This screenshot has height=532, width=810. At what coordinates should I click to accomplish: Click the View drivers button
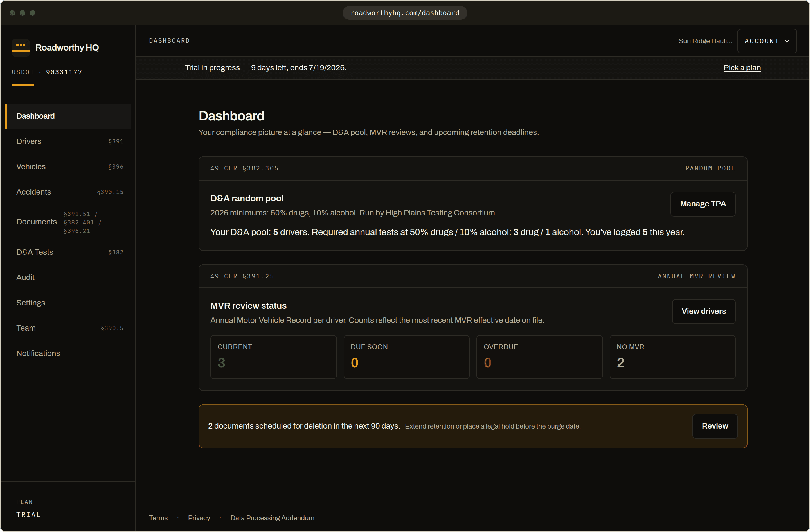tap(703, 312)
